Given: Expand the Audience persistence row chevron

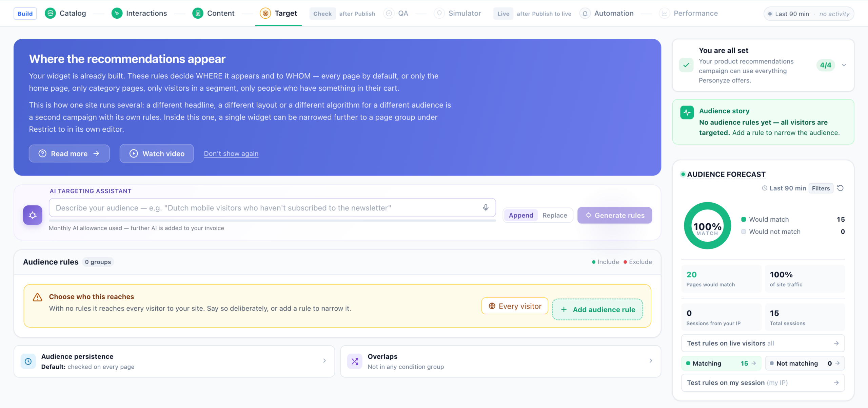Looking at the screenshot, I should click(x=324, y=361).
